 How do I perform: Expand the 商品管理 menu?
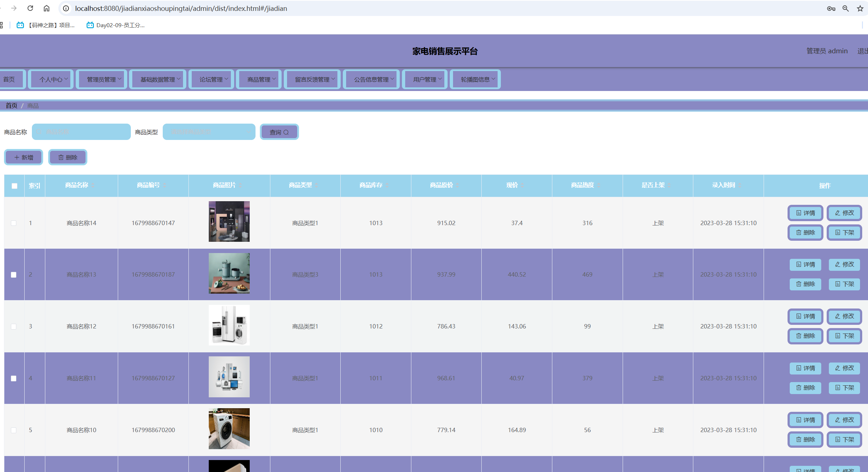[x=259, y=79]
